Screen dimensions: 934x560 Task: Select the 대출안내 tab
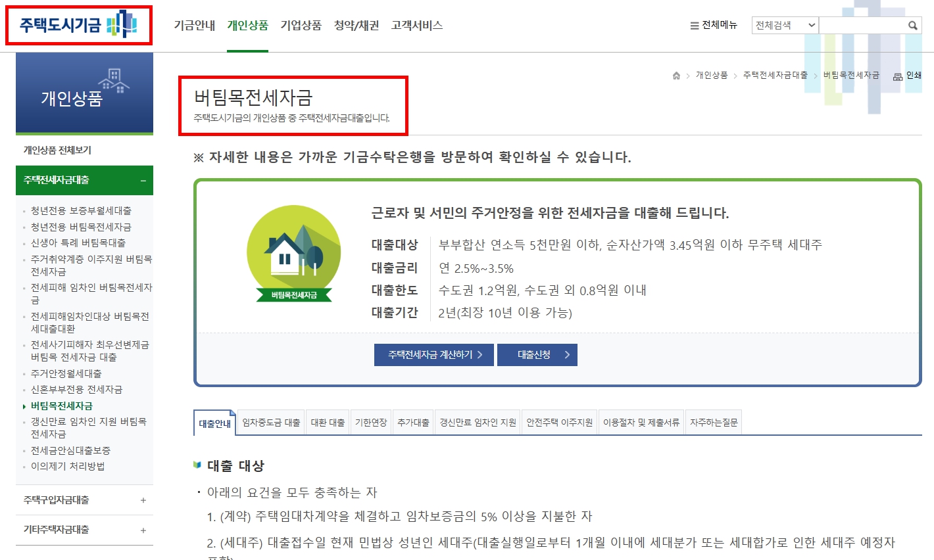tap(214, 423)
